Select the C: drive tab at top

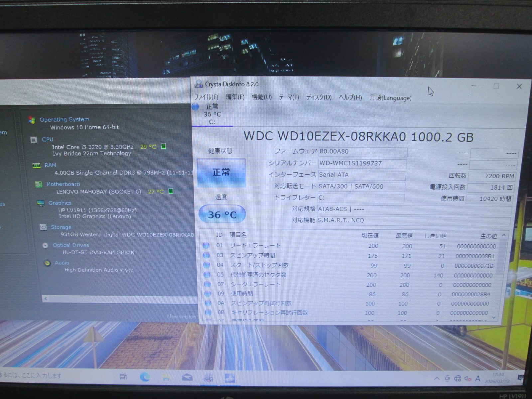click(212, 114)
